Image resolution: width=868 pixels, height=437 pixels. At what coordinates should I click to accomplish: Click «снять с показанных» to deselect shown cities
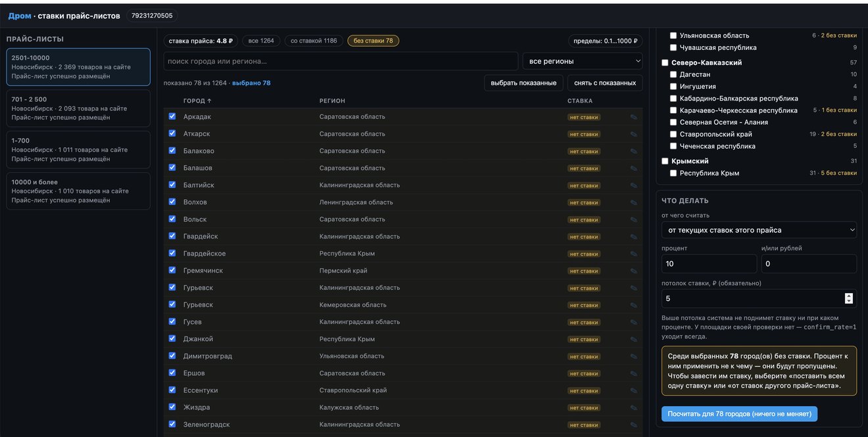point(605,83)
